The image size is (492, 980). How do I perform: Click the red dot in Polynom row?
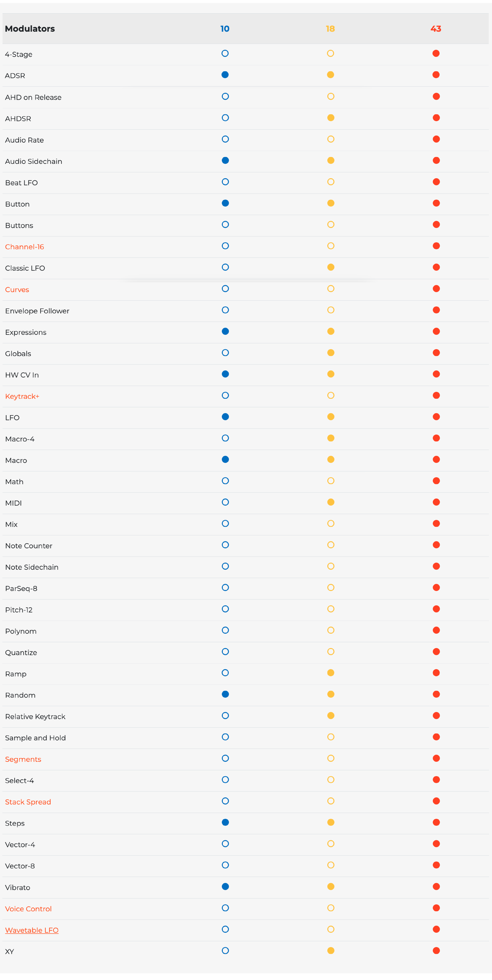(436, 630)
